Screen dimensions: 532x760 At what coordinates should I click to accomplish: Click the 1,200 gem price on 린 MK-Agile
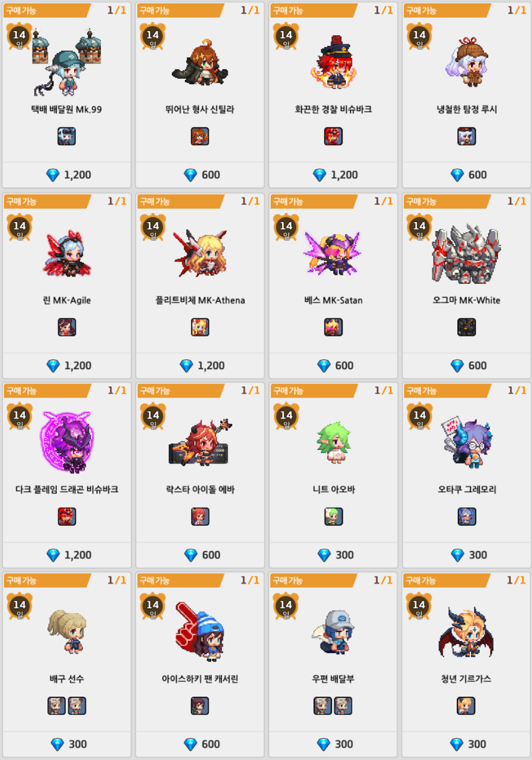tap(69, 366)
